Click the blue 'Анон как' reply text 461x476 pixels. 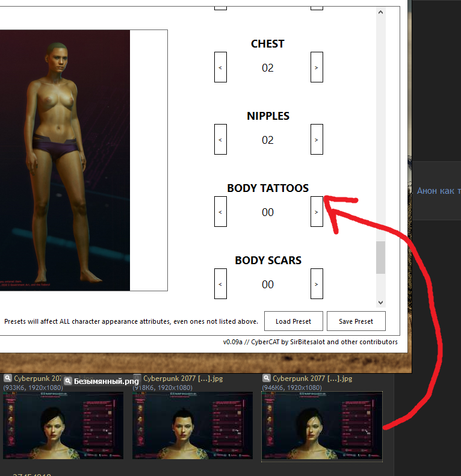coord(439,191)
